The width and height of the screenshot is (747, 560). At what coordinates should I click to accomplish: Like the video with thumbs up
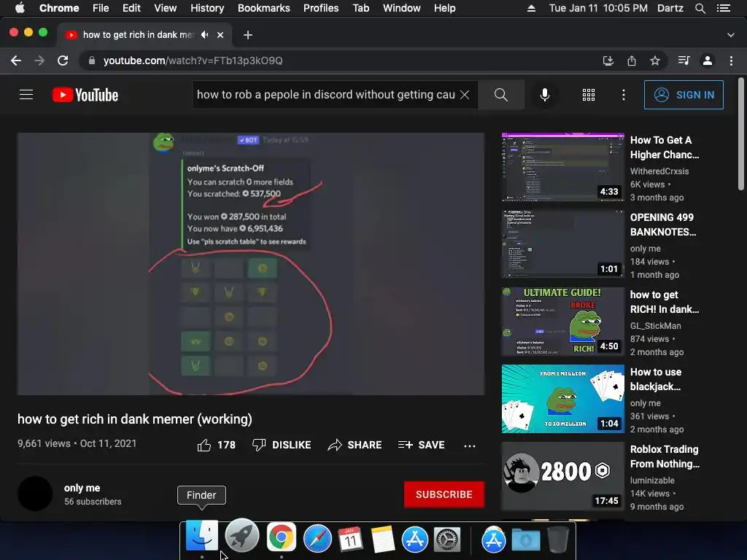216,445
